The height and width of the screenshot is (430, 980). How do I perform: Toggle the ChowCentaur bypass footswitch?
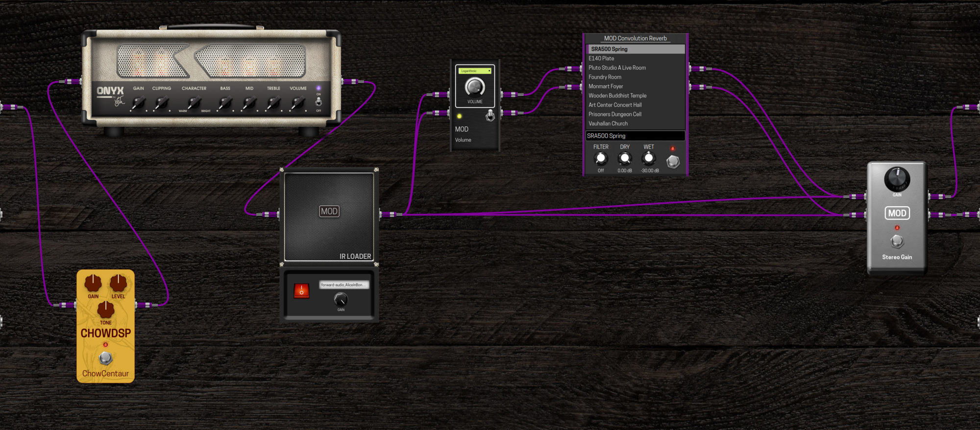coord(105,358)
